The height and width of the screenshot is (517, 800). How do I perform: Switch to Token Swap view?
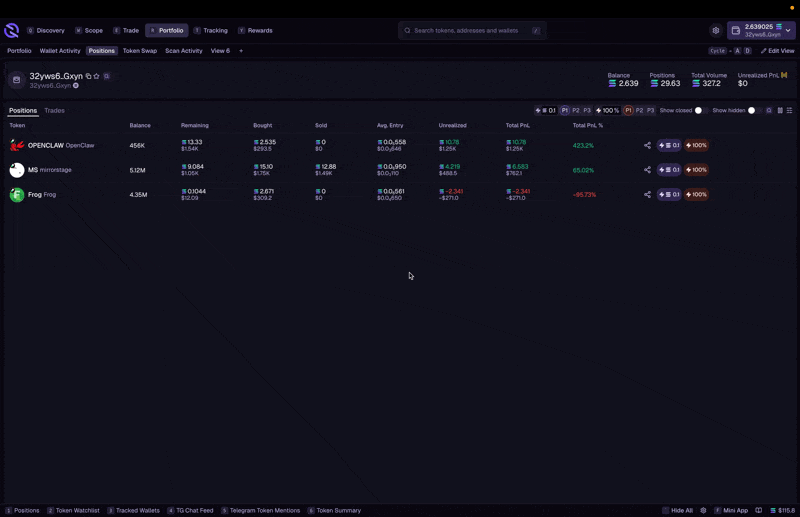click(140, 51)
